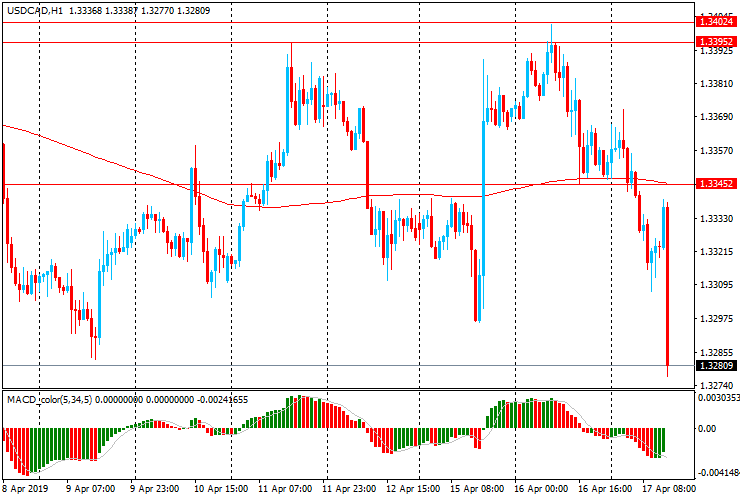
Task: Click the MACD scale value -0.004148
Action: [x=718, y=473]
